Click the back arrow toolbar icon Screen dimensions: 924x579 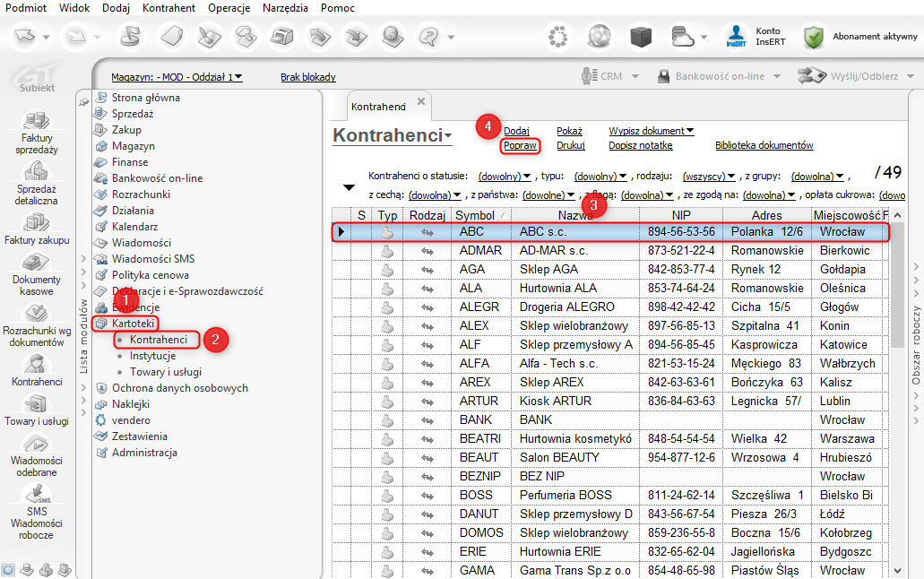(25, 37)
